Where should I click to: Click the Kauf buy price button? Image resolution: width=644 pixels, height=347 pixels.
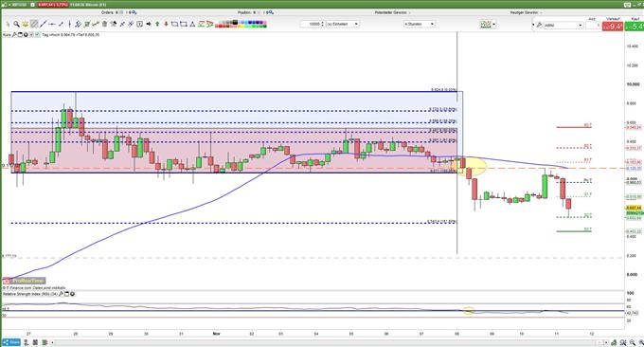coord(635,27)
